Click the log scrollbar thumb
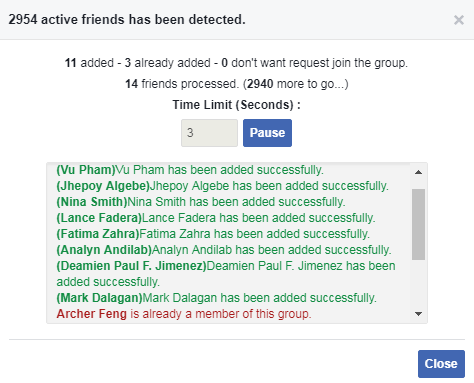474x383 pixels. 418,224
